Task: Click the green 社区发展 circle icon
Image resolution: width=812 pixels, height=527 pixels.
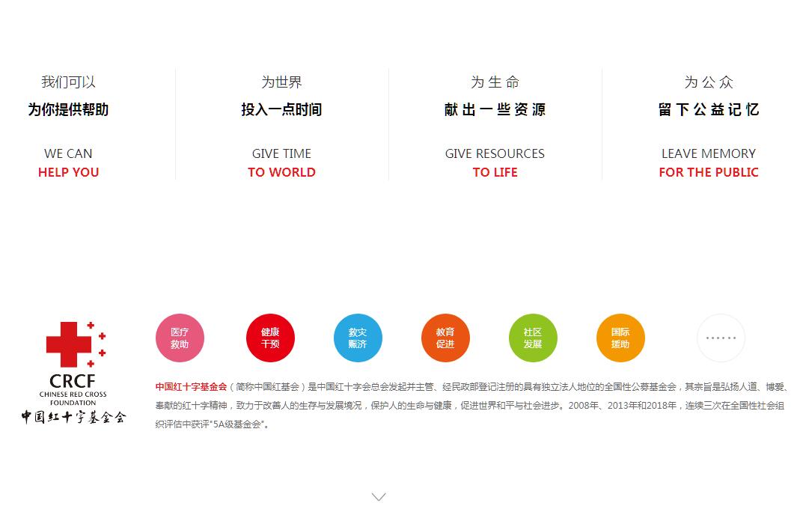Action: [x=533, y=338]
